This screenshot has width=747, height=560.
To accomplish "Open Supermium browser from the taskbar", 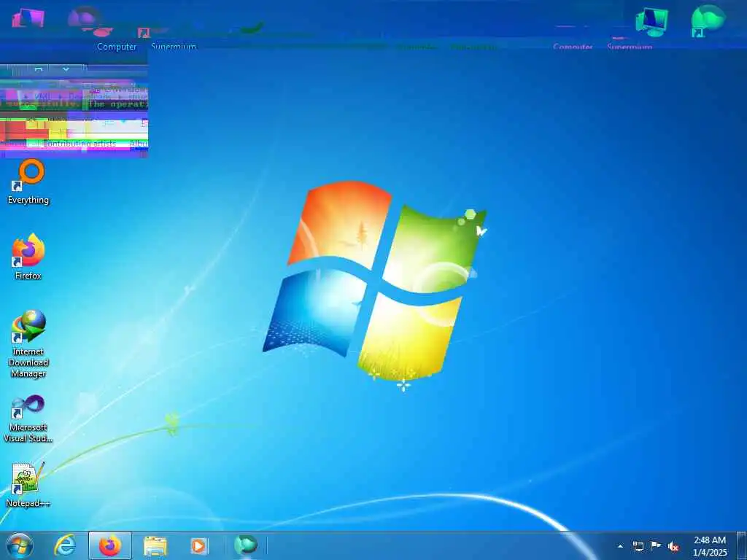I will click(245, 545).
